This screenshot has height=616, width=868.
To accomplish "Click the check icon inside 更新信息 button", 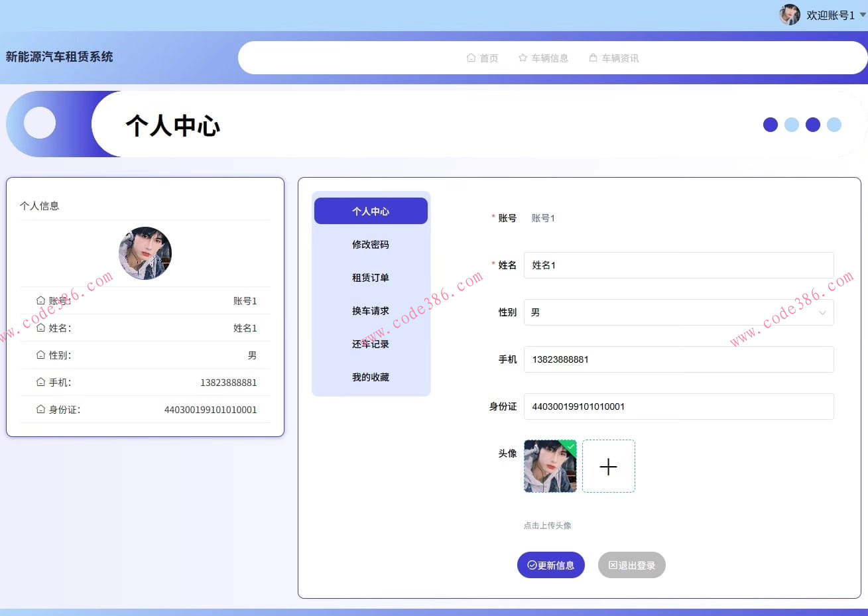I will tap(531, 564).
